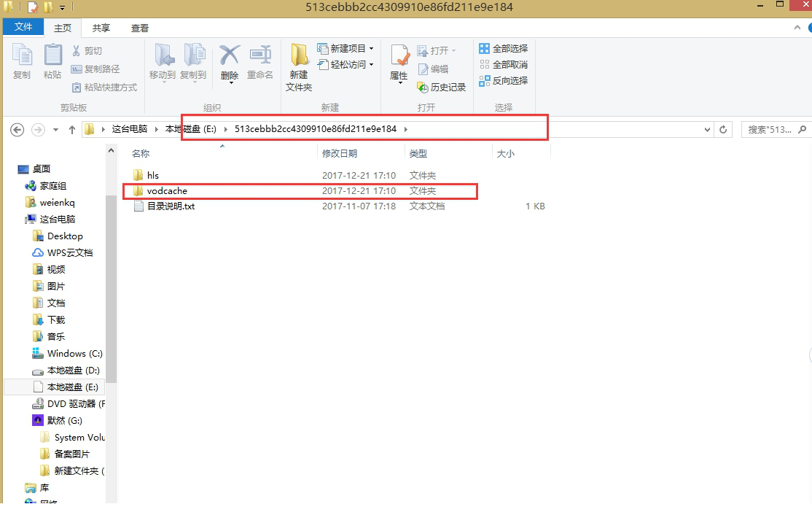Switch to the Share (共享) ribbon tab

point(101,28)
